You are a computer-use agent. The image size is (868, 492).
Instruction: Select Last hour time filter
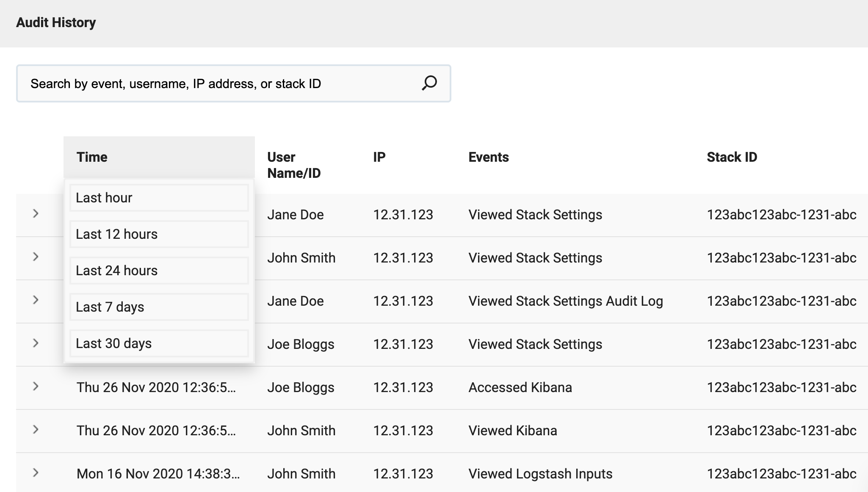[159, 198]
